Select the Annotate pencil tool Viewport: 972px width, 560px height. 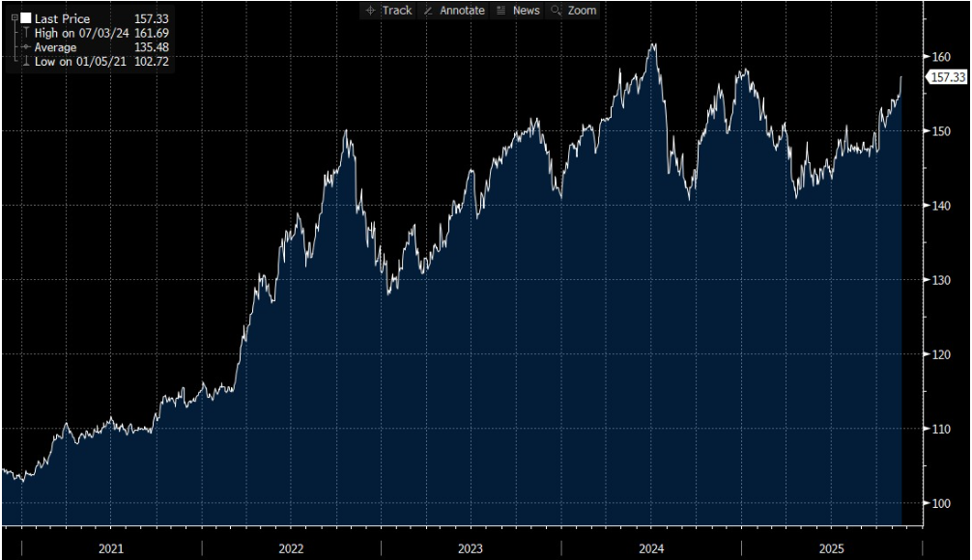coord(454,11)
